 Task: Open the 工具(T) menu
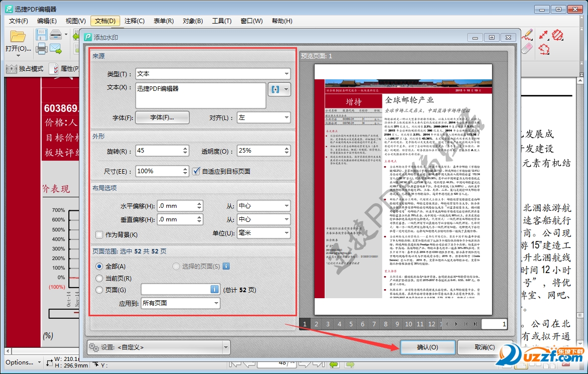[222, 21]
